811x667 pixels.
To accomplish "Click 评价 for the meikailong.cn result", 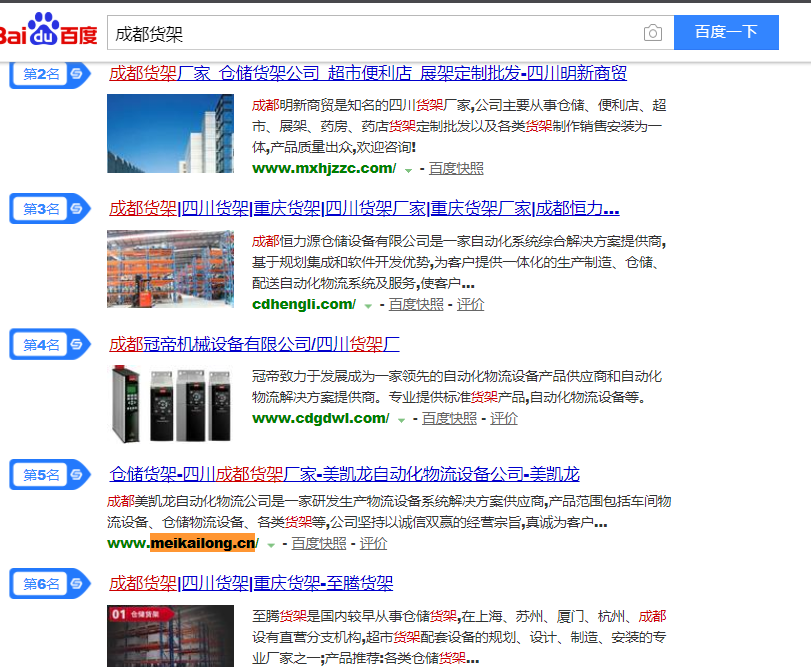I will click(x=373, y=543).
